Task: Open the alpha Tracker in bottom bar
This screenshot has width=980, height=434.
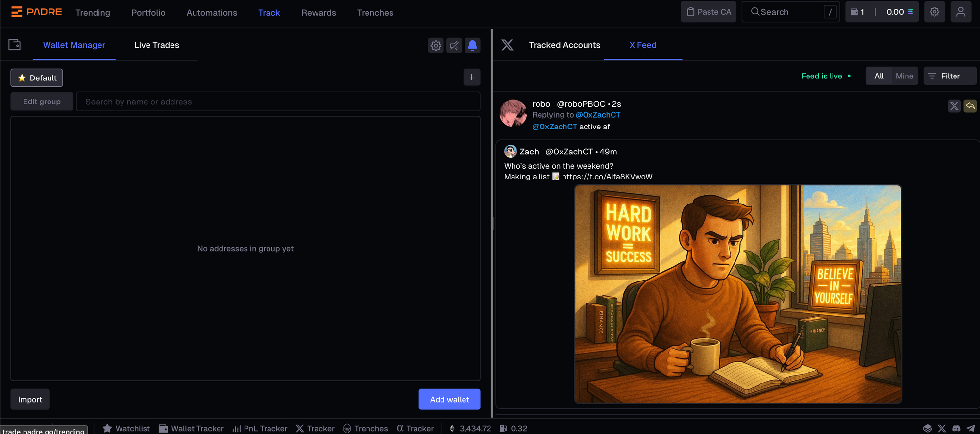Action: 415,428
